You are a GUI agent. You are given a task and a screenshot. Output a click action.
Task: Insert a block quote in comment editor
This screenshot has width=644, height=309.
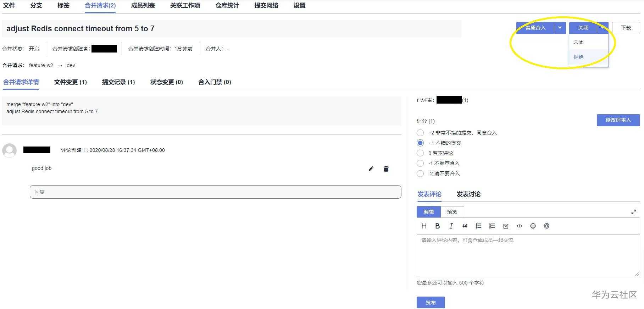pyautogui.click(x=465, y=226)
